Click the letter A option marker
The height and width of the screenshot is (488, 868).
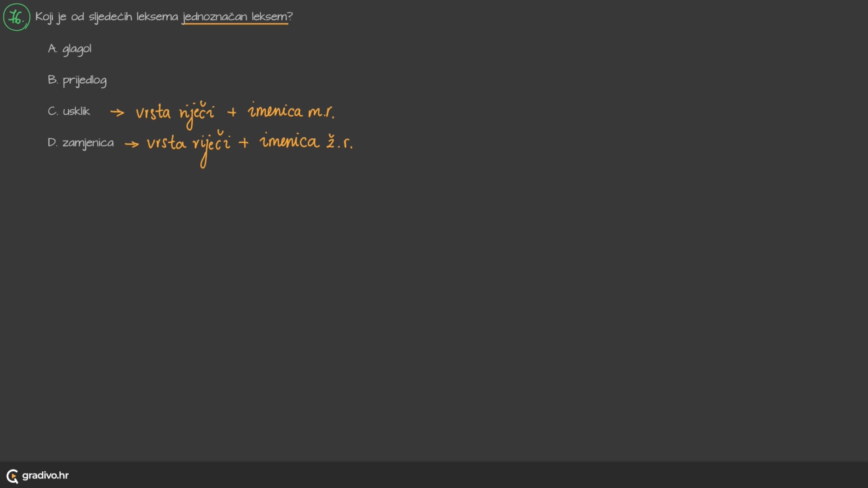(x=52, y=49)
